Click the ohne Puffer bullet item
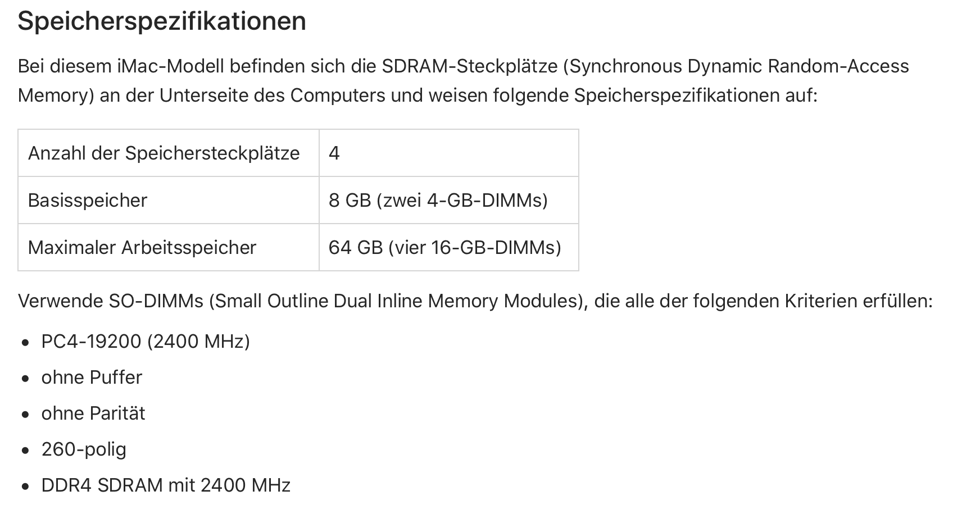 point(92,378)
